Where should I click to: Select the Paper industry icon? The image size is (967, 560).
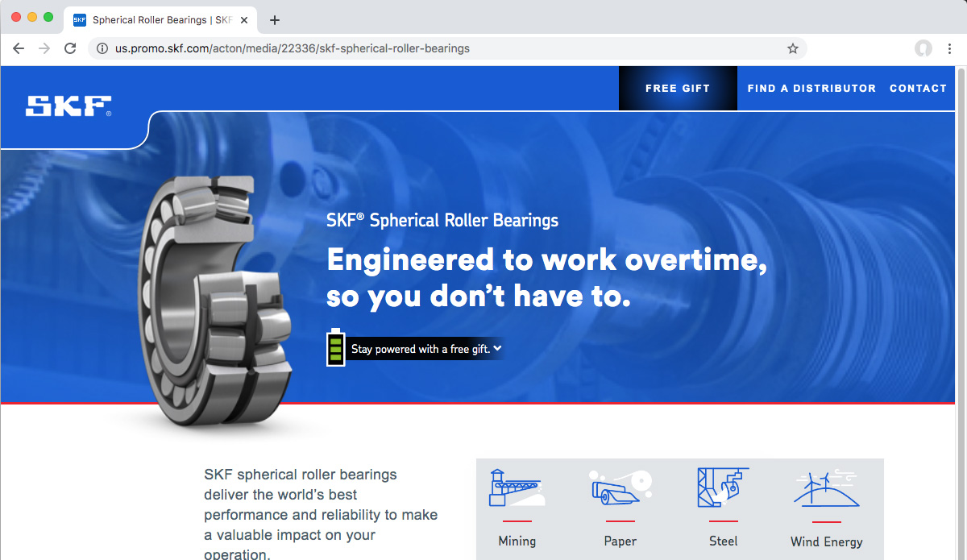620,487
